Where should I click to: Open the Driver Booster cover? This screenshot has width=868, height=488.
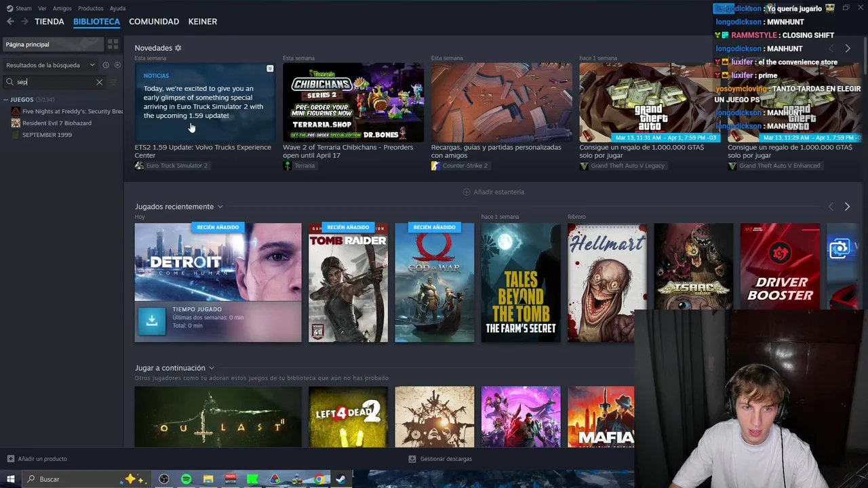coord(780,266)
